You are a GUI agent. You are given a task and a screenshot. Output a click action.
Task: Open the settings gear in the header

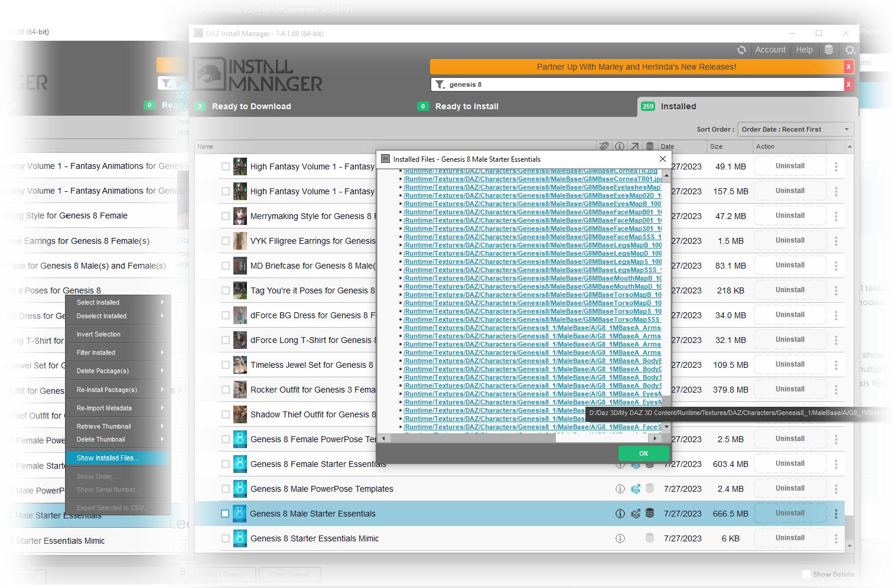[x=850, y=50]
